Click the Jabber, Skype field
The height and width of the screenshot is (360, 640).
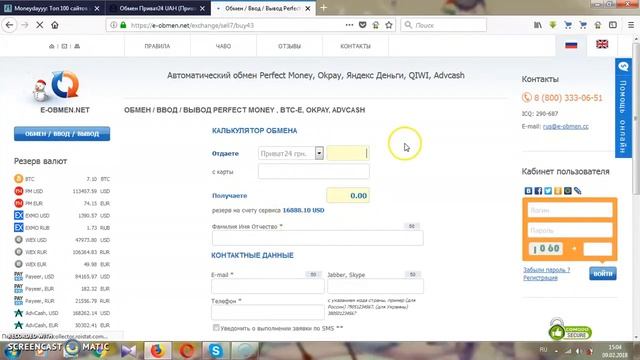(375, 286)
